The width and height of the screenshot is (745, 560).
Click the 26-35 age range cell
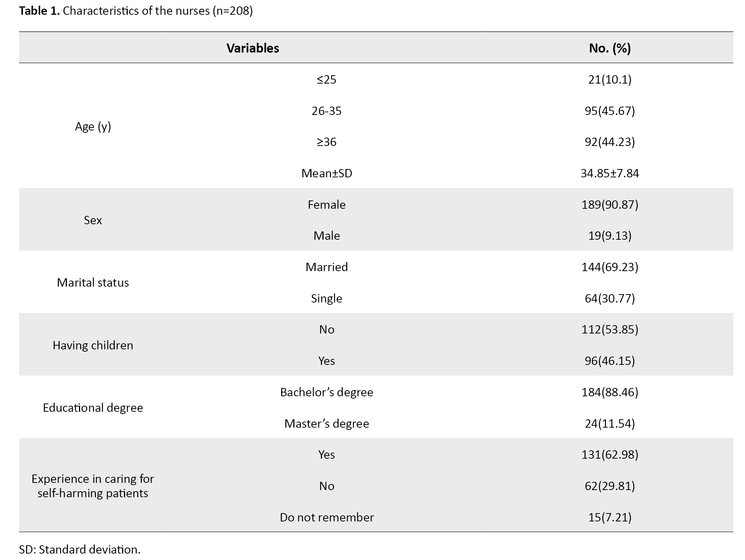click(x=326, y=111)
